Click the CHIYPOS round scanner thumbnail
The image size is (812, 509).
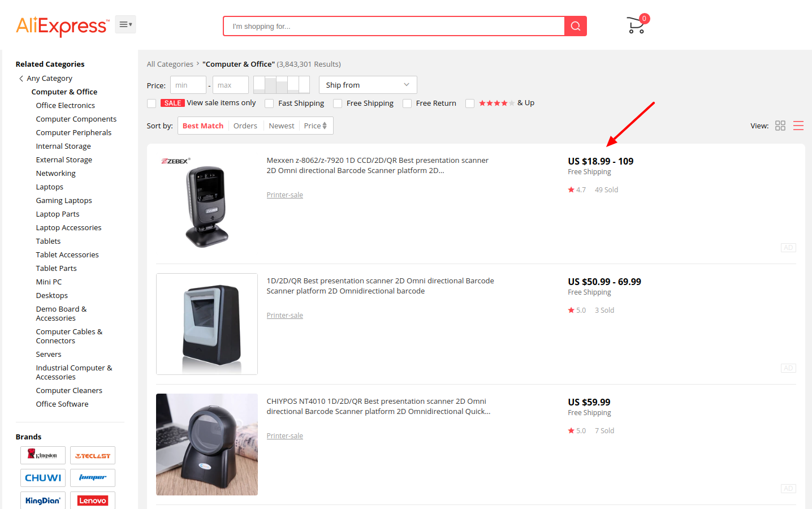click(x=207, y=445)
